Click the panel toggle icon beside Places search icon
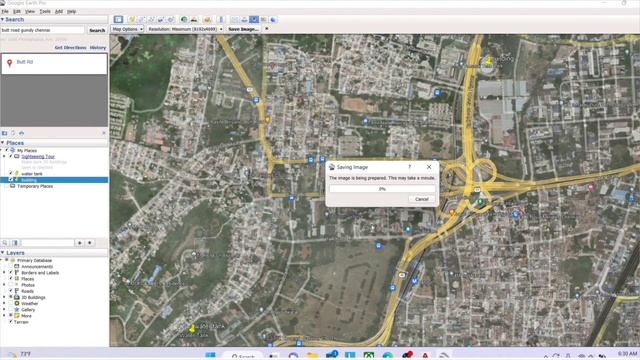The image size is (640, 360). pos(15,243)
